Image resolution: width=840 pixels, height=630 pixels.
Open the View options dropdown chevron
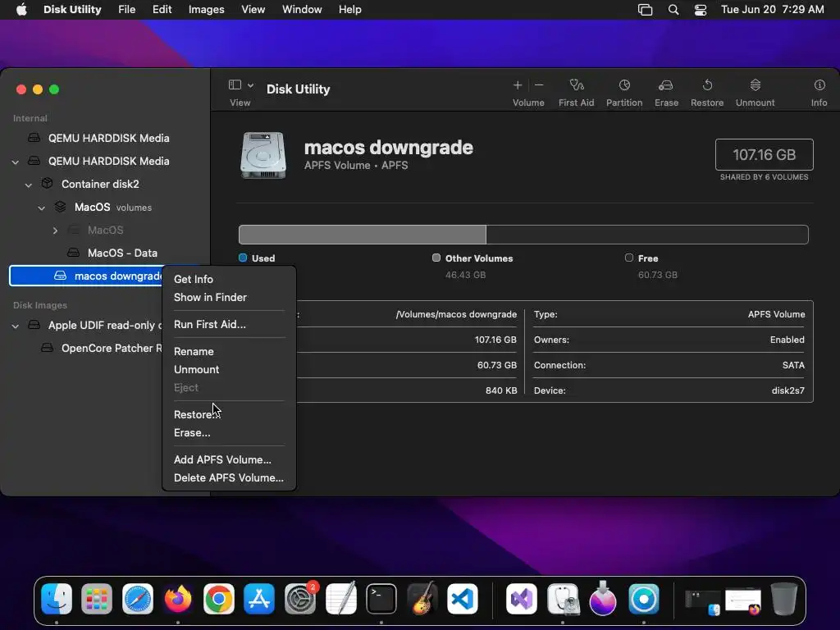[x=250, y=85]
